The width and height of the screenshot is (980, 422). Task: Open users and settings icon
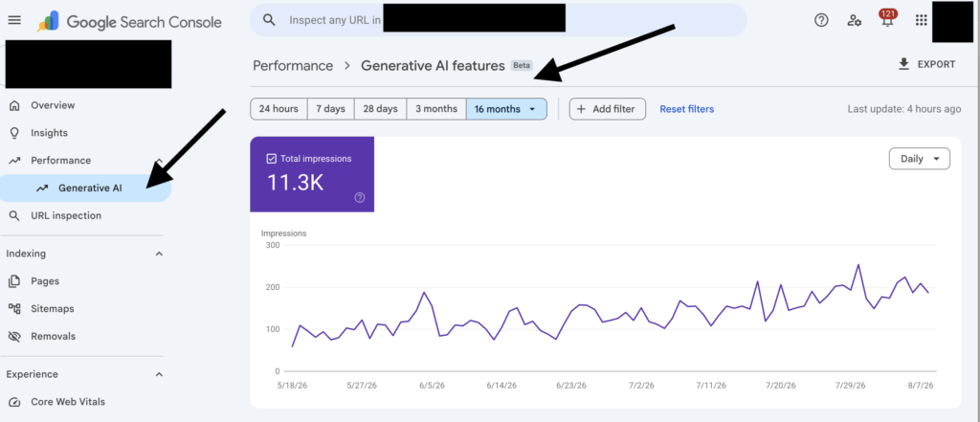click(855, 20)
